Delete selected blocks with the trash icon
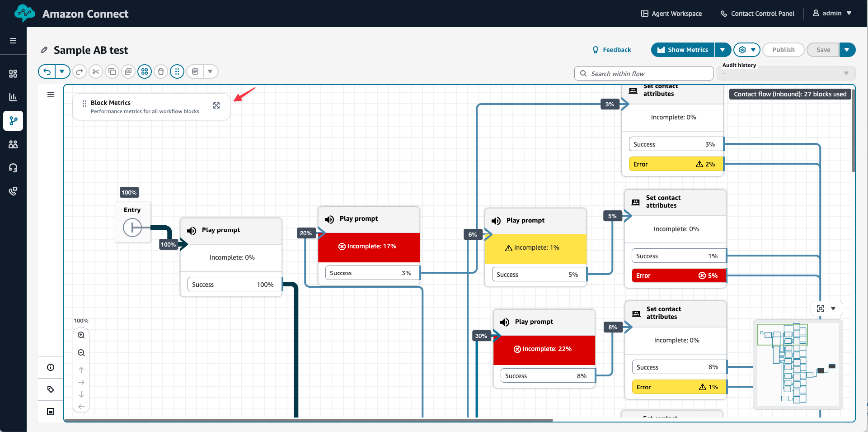 coord(161,71)
